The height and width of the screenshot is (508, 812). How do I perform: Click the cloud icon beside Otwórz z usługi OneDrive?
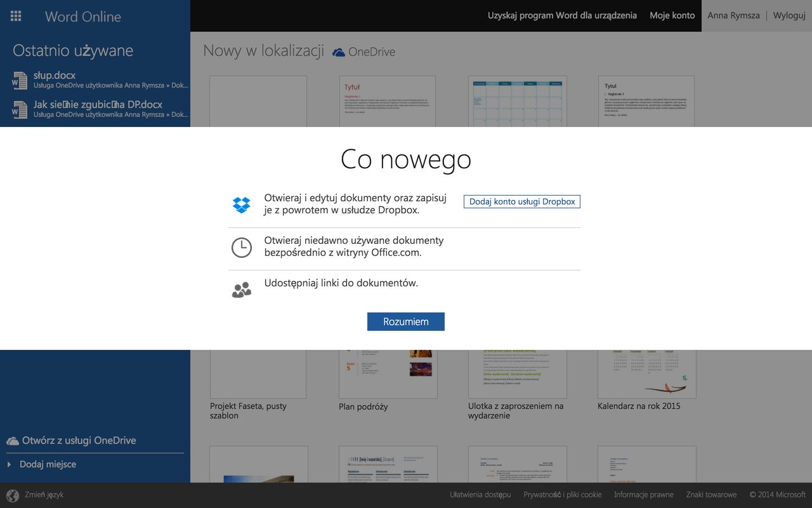click(13, 441)
